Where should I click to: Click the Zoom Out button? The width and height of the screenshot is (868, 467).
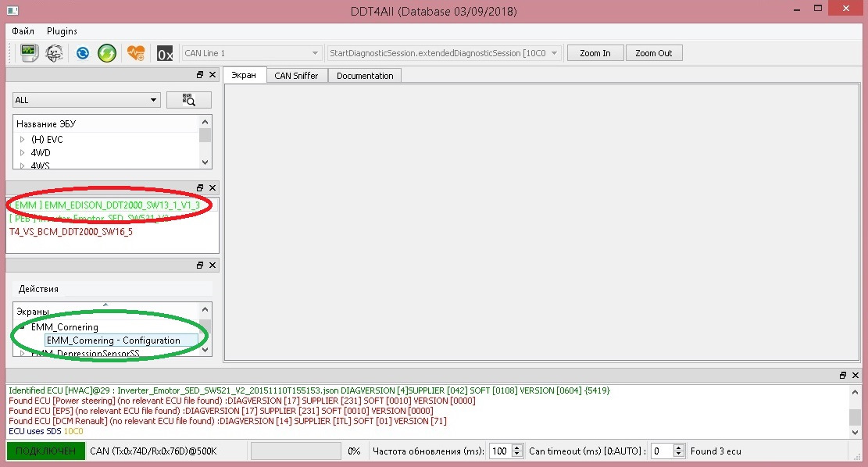point(653,53)
